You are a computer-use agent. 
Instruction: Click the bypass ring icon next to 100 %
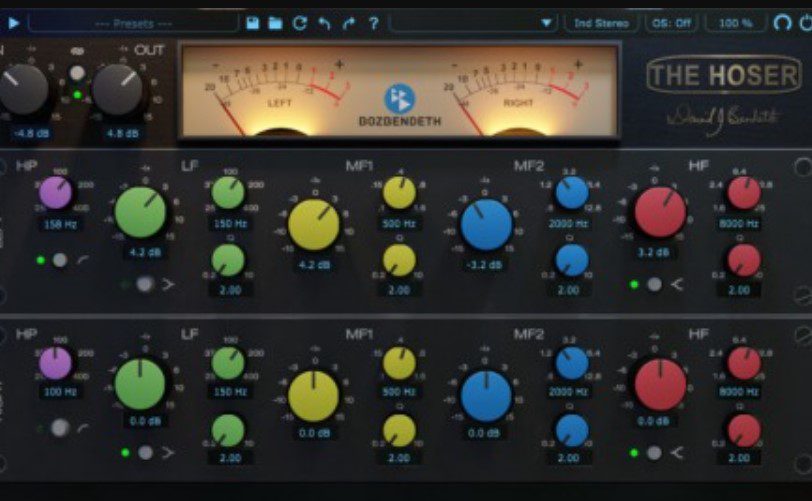782,23
